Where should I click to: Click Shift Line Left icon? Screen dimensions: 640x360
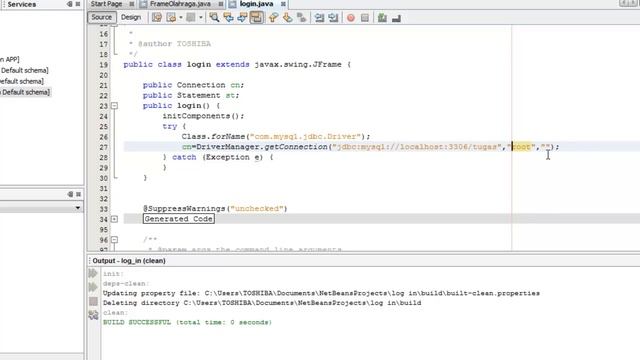tap(319, 18)
